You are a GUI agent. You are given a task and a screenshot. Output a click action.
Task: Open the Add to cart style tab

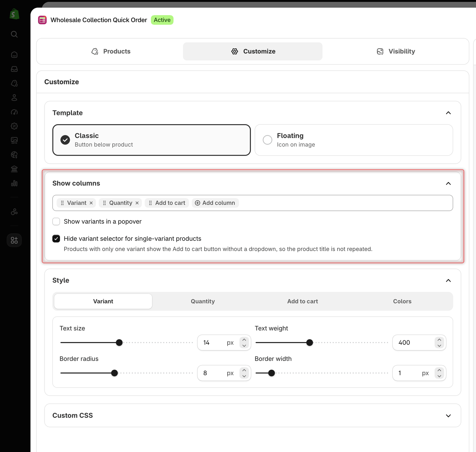click(x=302, y=301)
